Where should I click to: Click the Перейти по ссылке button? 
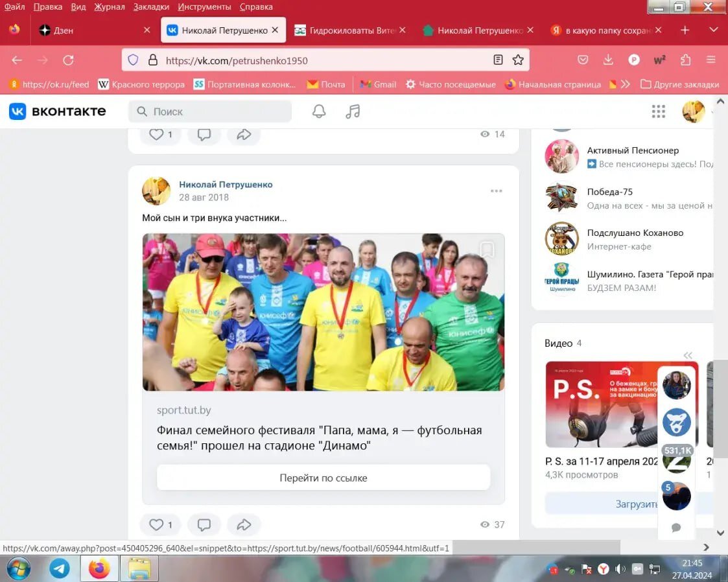click(323, 478)
